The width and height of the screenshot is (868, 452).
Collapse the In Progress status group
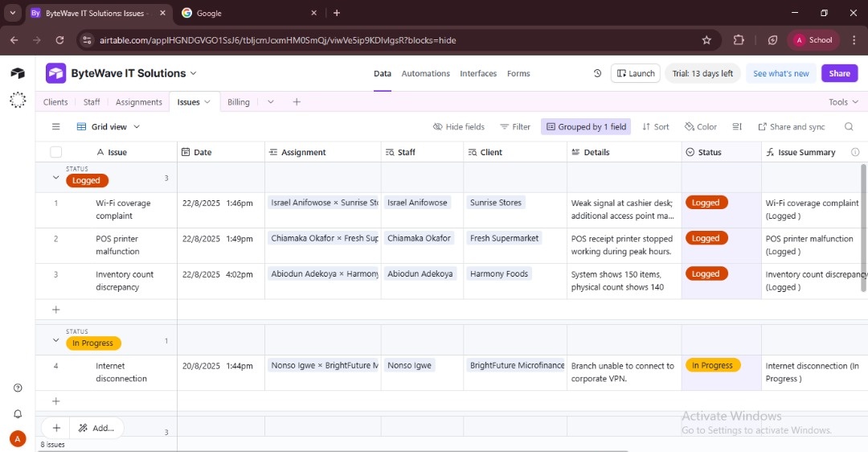55,340
